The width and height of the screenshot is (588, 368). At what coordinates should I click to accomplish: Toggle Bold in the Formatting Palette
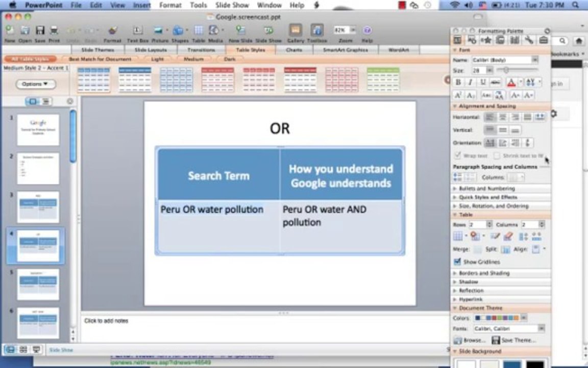pyautogui.click(x=458, y=82)
